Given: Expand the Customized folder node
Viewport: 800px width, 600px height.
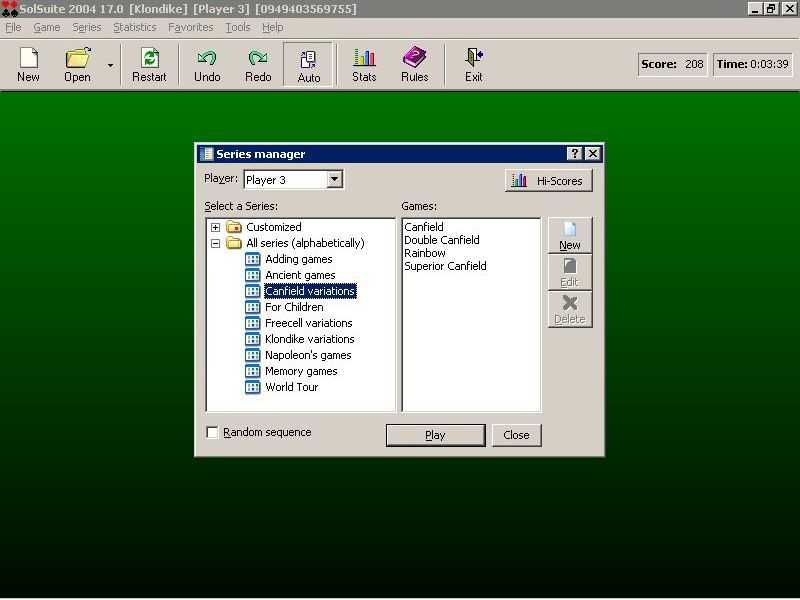Looking at the screenshot, I should 215,227.
